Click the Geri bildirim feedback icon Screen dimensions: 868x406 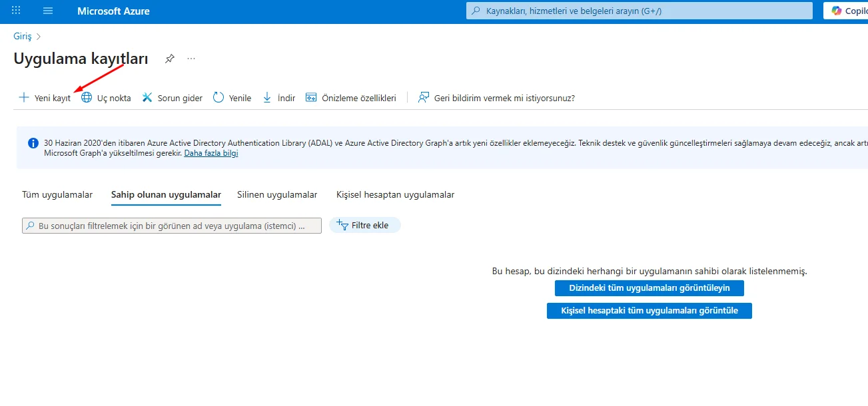pos(422,97)
